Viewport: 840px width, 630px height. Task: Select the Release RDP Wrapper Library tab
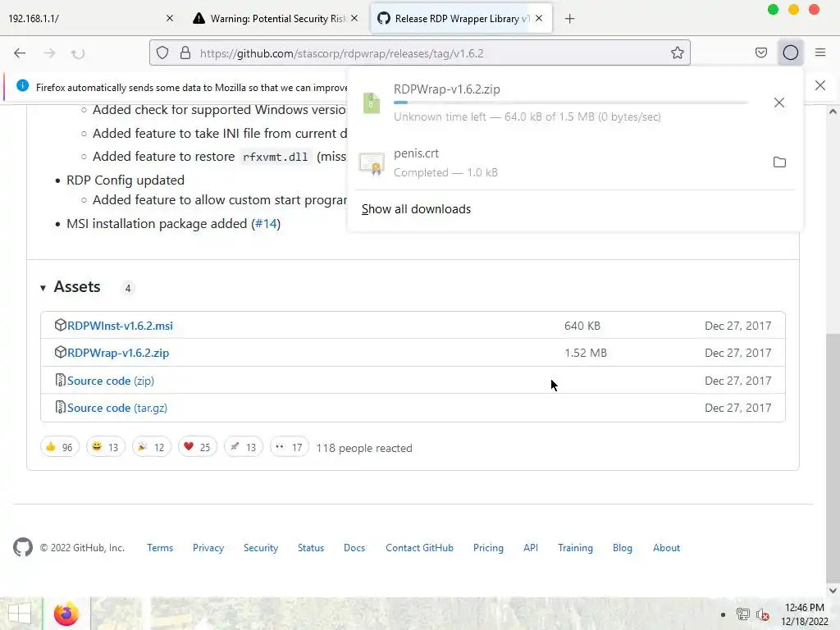tap(461, 19)
